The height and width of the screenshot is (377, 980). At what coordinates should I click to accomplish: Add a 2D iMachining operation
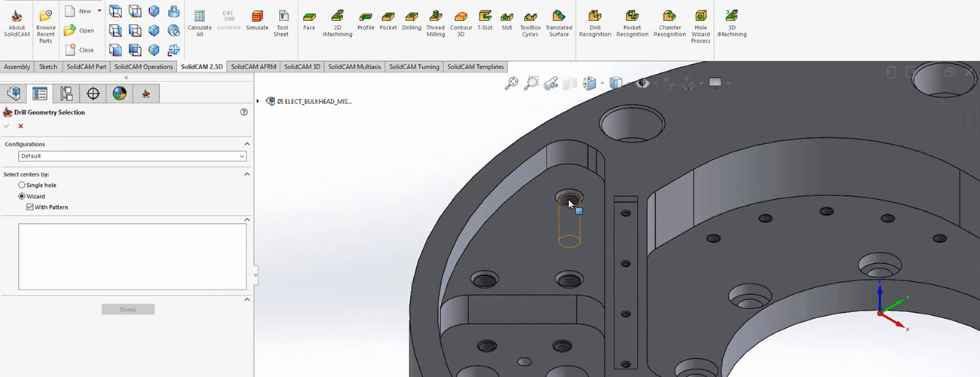coord(337,23)
